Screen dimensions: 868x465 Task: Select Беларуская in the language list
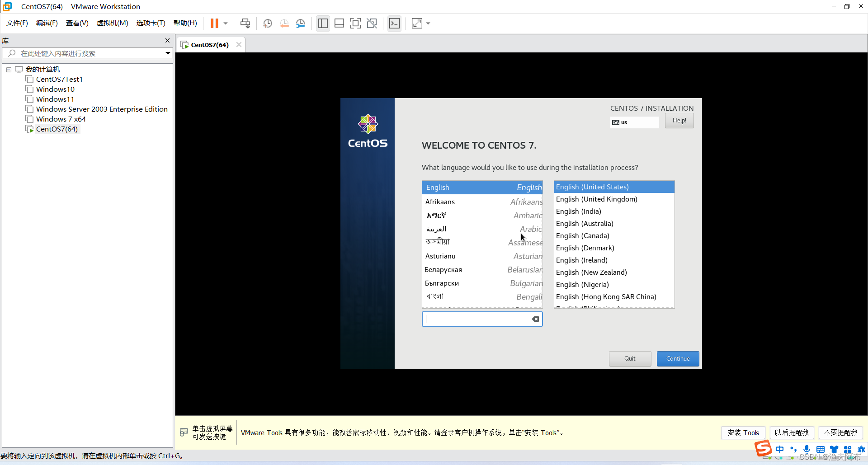pos(482,269)
